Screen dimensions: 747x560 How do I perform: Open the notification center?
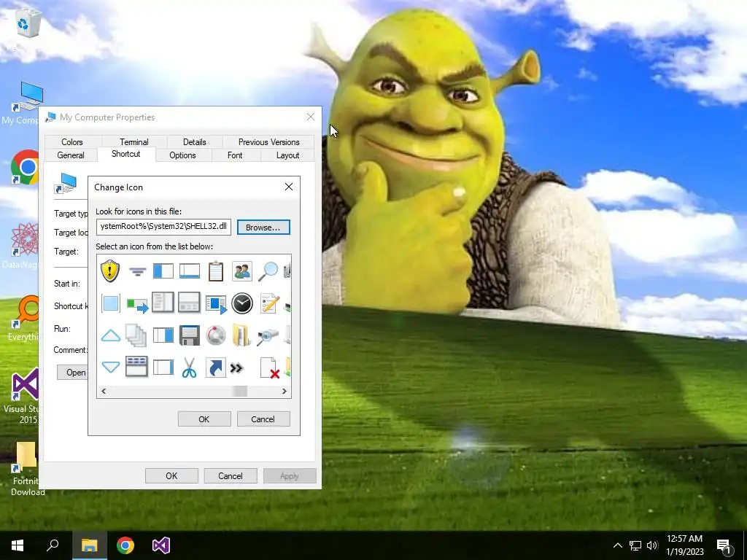724,545
